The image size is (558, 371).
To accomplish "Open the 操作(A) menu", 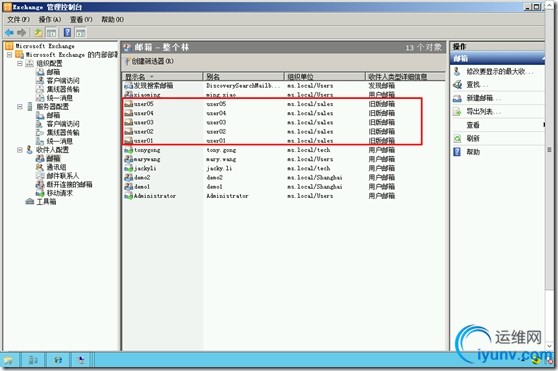I will click(50, 20).
